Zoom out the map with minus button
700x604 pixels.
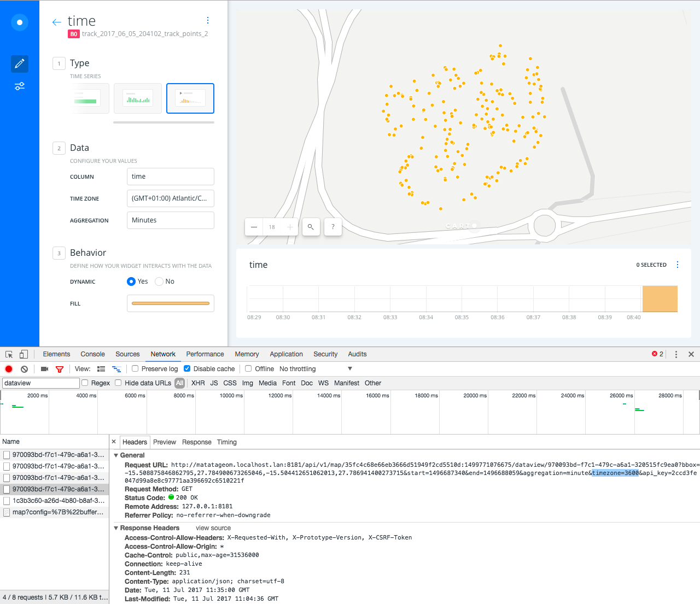tap(254, 227)
